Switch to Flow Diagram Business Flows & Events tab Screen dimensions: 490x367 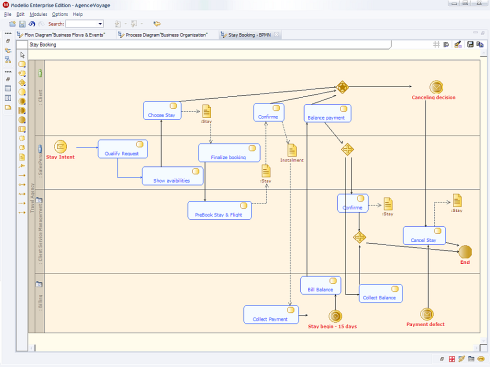[x=61, y=35]
